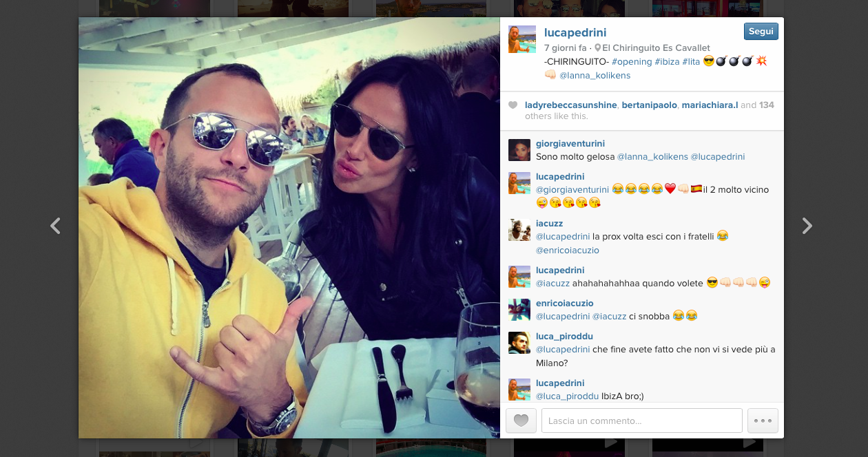The width and height of the screenshot is (868, 457).
Task: Open luca_piroddu commenter avatar
Action: point(519,343)
